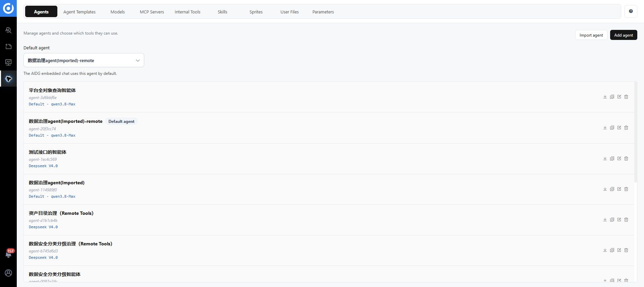This screenshot has width=644, height=287.
Task: Click the Import agent button
Action: [x=591, y=35]
